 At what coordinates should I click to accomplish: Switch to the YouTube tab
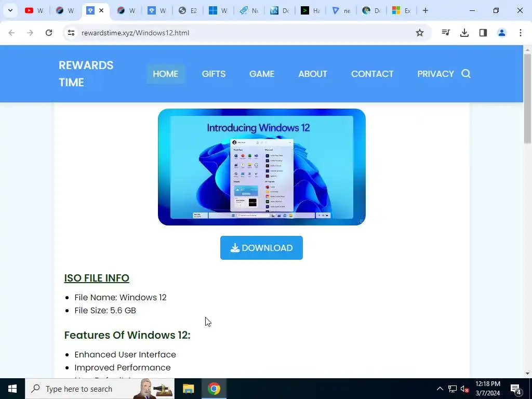point(34,10)
